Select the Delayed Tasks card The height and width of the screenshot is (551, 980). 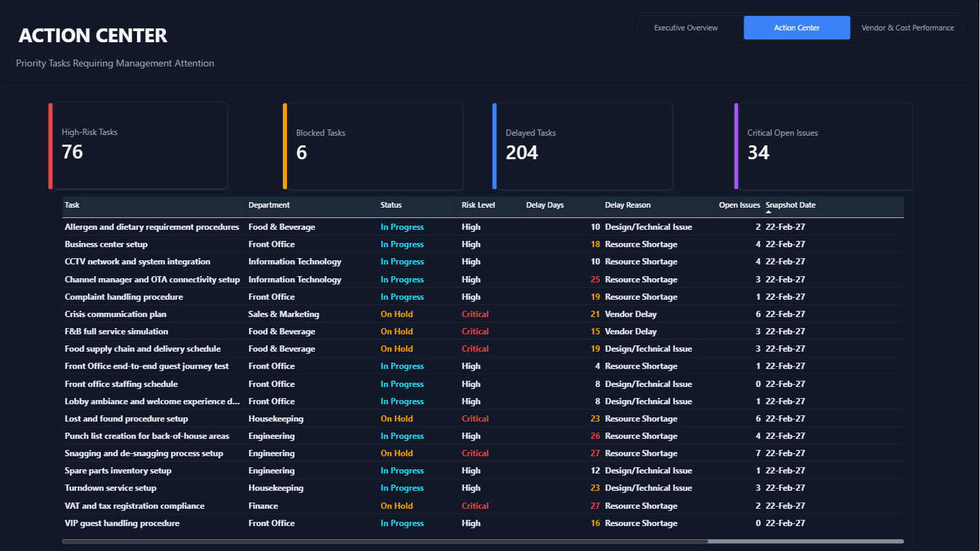tap(582, 145)
